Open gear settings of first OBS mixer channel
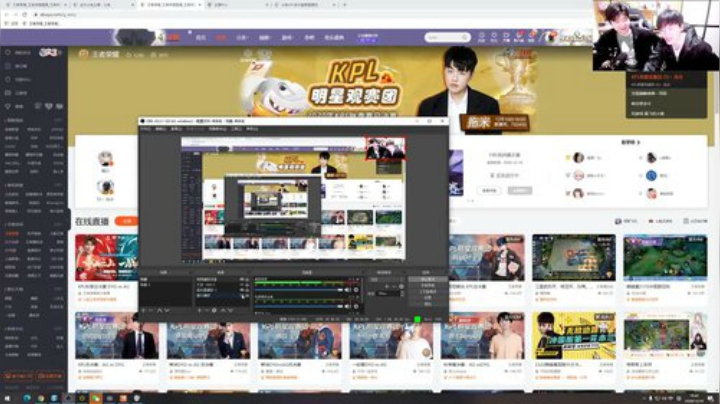The height and width of the screenshot is (404, 720). click(356, 290)
